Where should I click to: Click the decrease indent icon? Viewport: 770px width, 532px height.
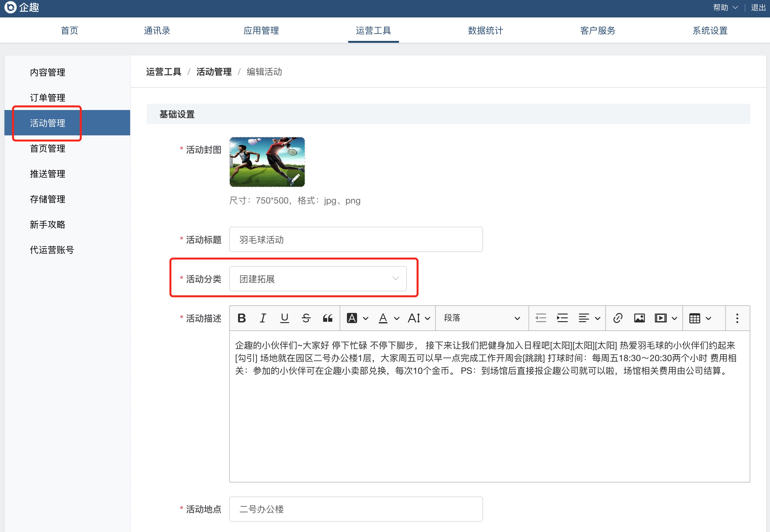click(x=541, y=318)
